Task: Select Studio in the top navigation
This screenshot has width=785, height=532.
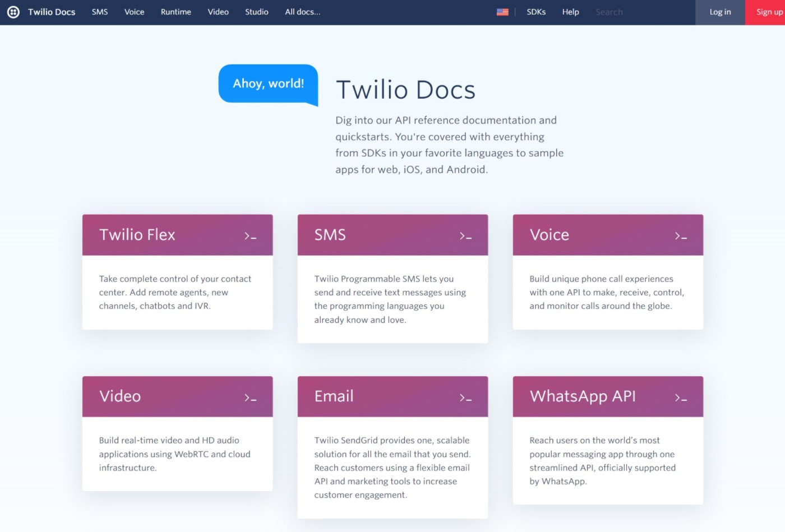Action: coord(256,11)
